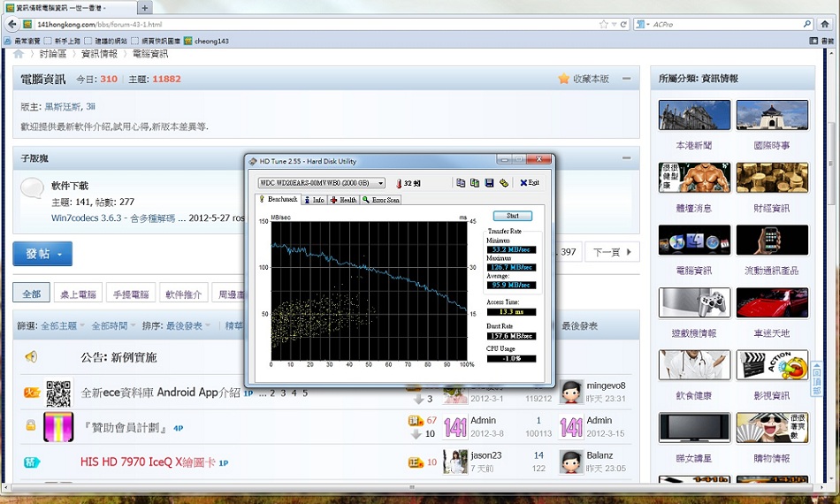The width and height of the screenshot is (840, 504).
Task: Go to the browser home page
Action: [x=825, y=24]
